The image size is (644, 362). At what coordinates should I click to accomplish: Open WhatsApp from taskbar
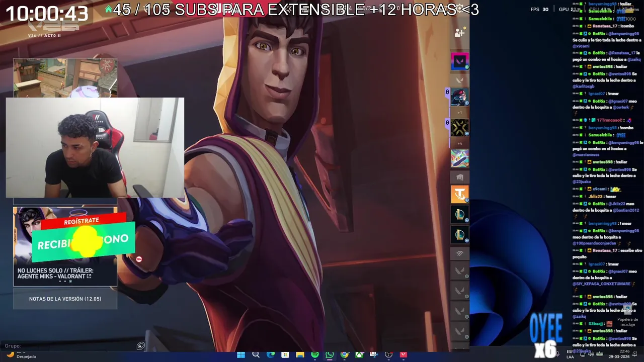click(330, 355)
